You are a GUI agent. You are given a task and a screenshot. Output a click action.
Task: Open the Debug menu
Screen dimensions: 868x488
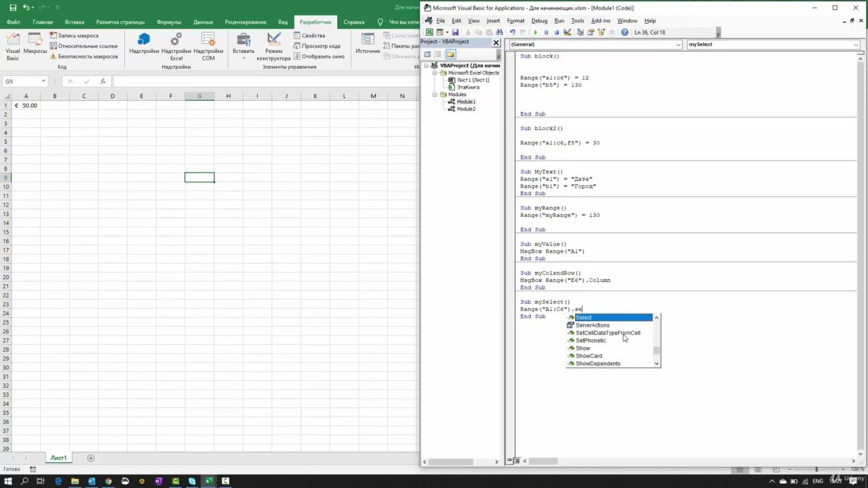(539, 21)
